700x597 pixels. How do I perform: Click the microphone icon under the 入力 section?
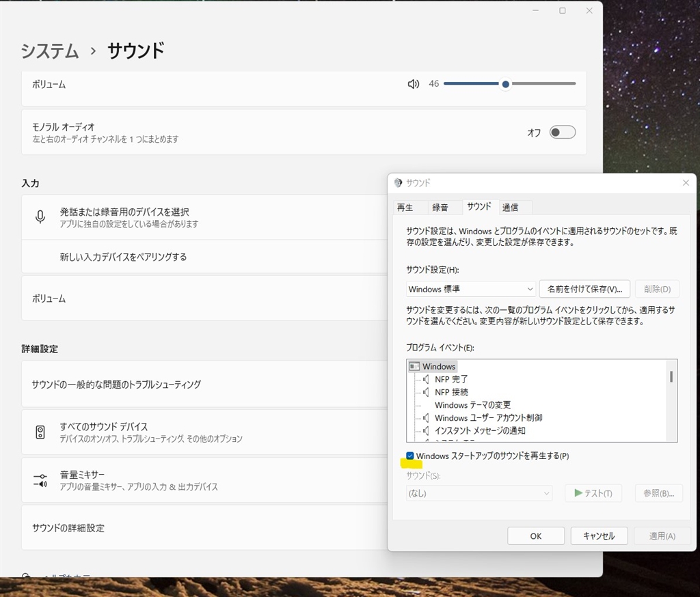(x=40, y=217)
